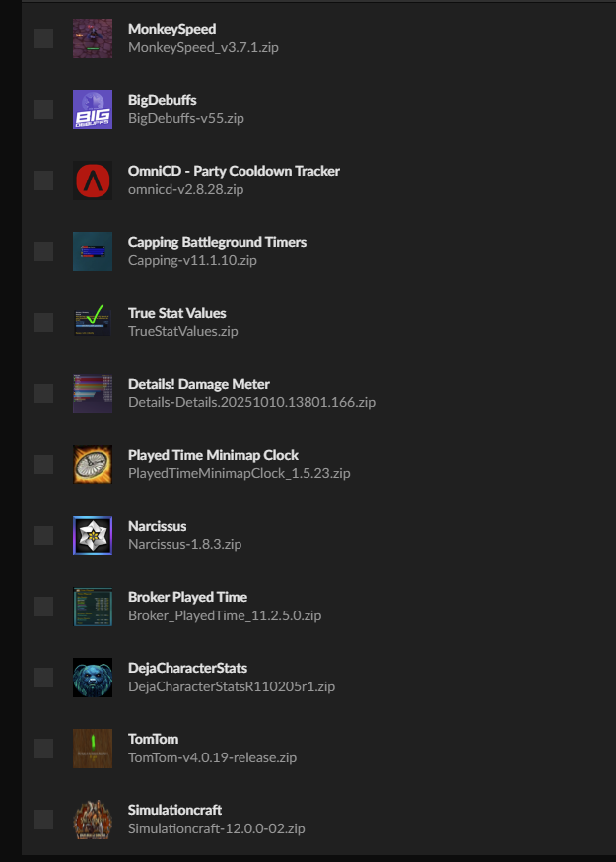Open the TomTom addon title
The image size is (616, 862).
[x=154, y=739]
